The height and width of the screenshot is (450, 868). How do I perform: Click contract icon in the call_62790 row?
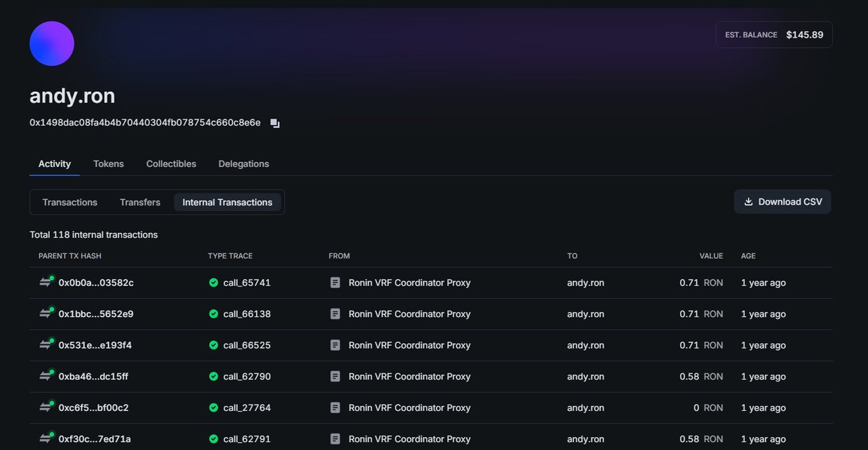(x=335, y=376)
